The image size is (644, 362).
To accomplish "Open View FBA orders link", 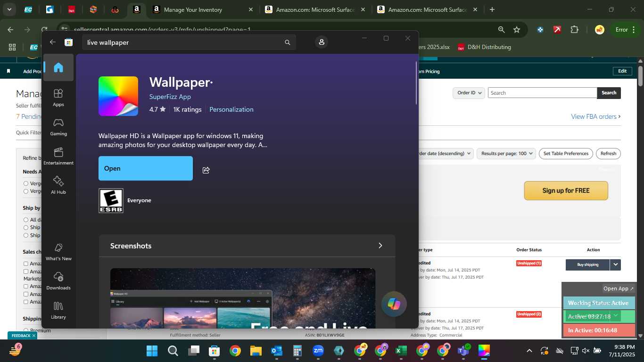I will (596, 116).
